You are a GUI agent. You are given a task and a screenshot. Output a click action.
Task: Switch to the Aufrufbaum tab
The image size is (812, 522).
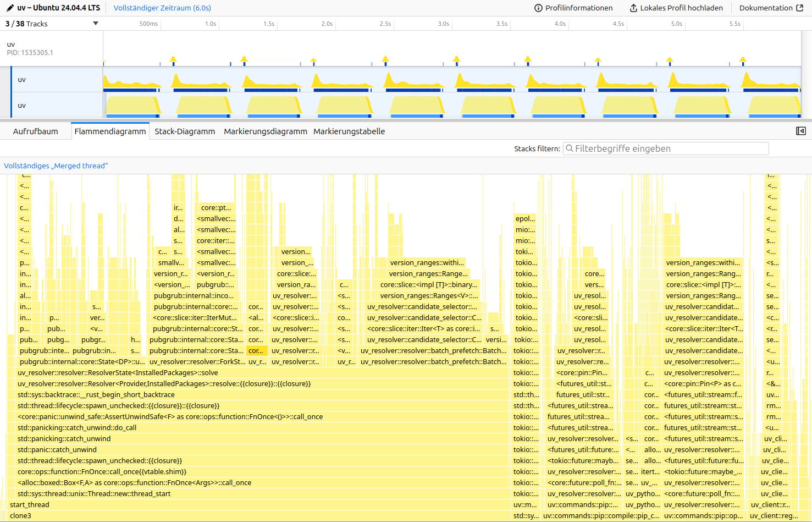(x=36, y=131)
